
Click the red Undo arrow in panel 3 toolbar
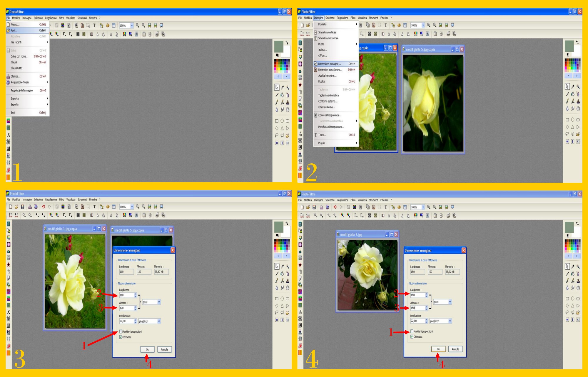(x=44, y=207)
